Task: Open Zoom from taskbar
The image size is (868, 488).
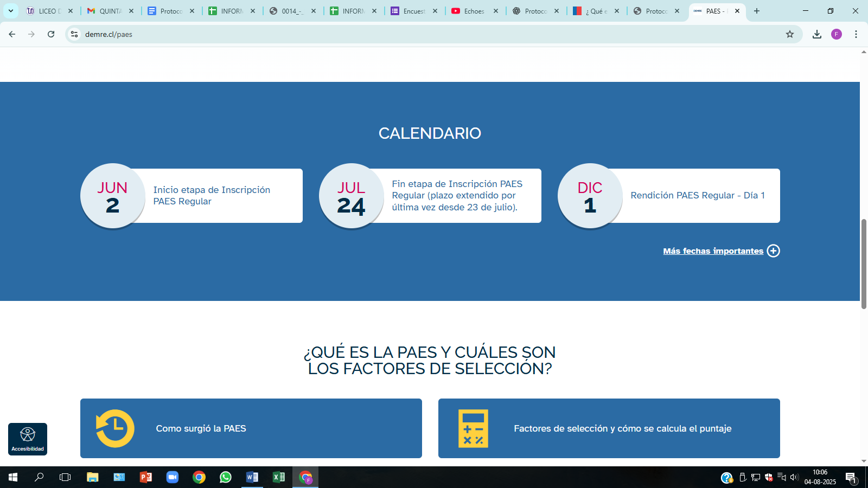Action: point(173,477)
